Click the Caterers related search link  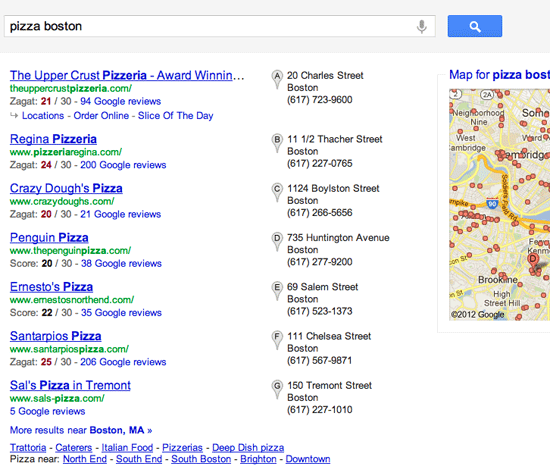tap(74, 448)
